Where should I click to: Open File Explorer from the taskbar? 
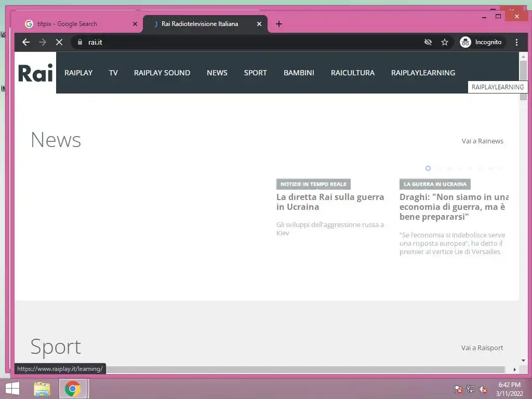coord(42,389)
